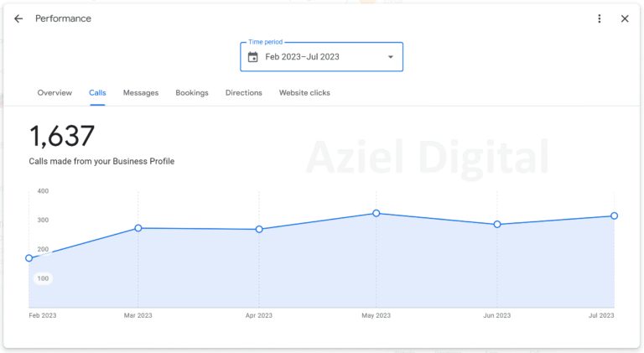Click the 1,637 total calls number
The height and width of the screenshot is (353, 644).
[x=62, y=137]
